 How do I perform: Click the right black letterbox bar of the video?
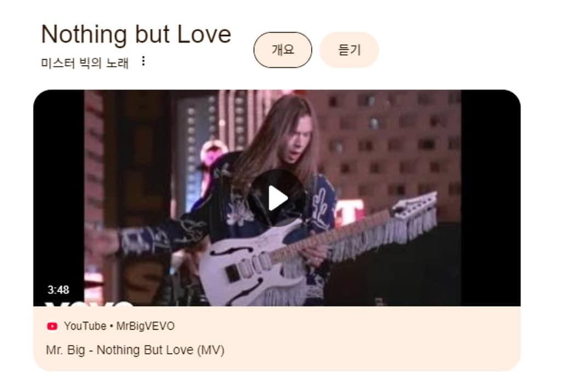pos(490,198)
